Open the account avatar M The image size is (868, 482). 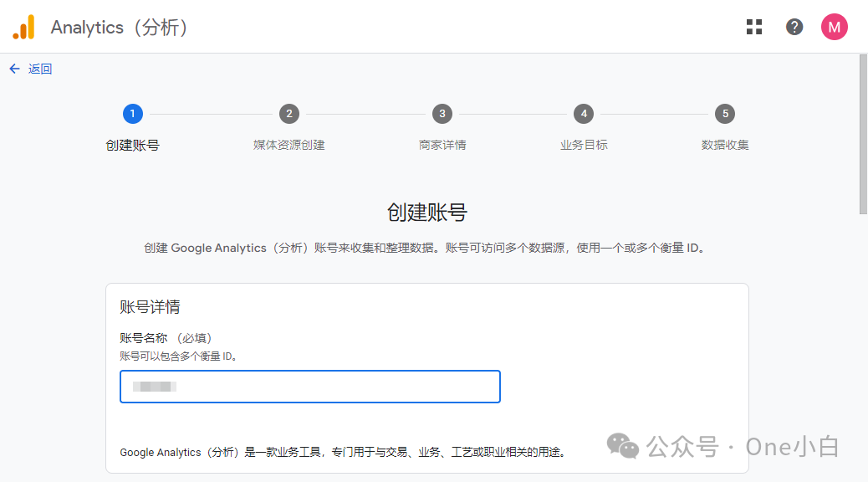[835, 27]
